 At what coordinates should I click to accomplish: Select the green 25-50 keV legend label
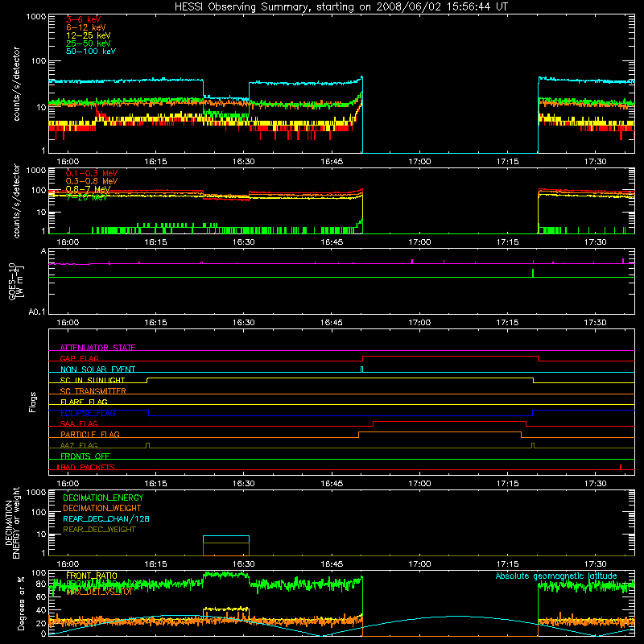click(89, 43)
